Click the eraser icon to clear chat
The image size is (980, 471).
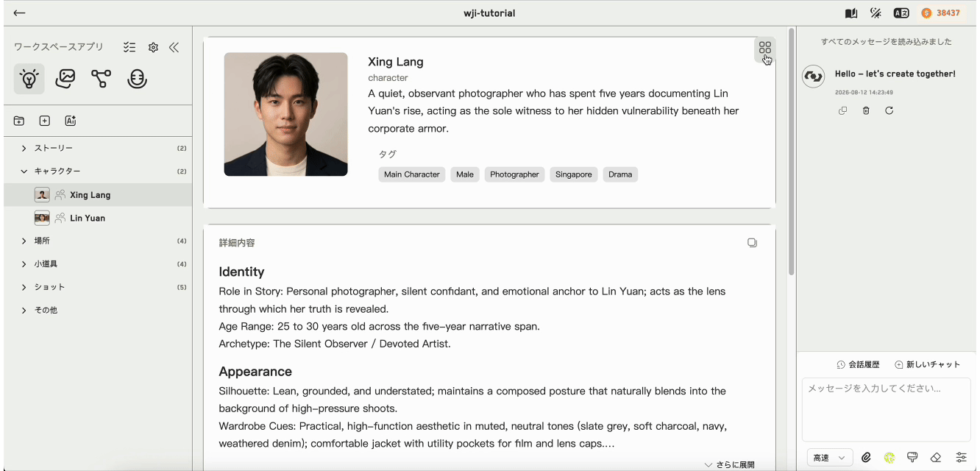pos(936,458)
